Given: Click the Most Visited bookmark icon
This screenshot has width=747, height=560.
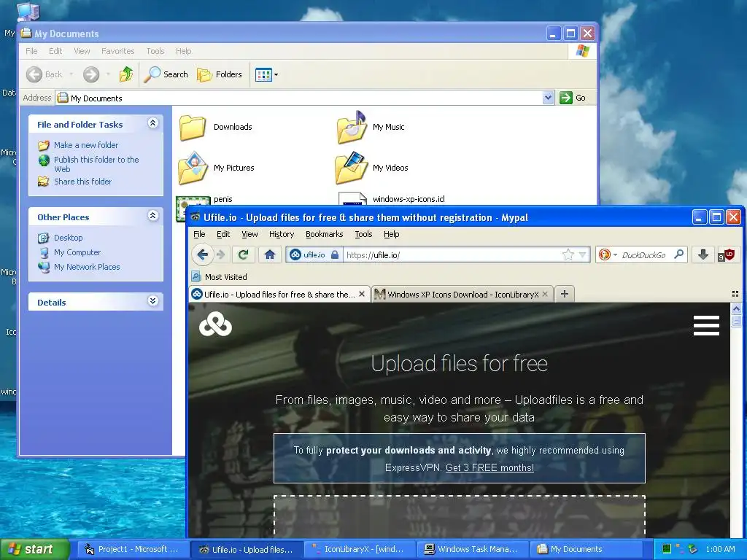Looking at the screenshot, I should pyautogui.click(x=196, y=276).
